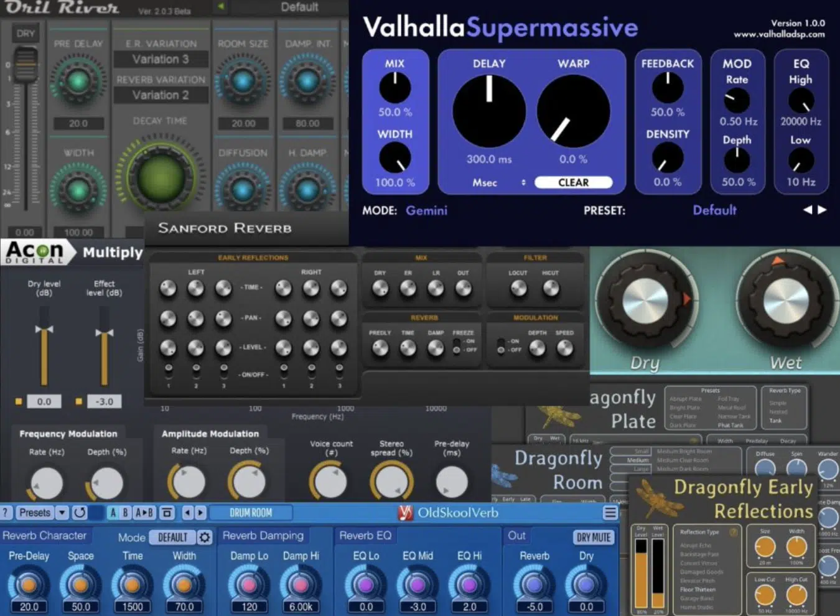
Task: Click the large Wet knob in teal plugin
Action: click(x=785, y=300)
